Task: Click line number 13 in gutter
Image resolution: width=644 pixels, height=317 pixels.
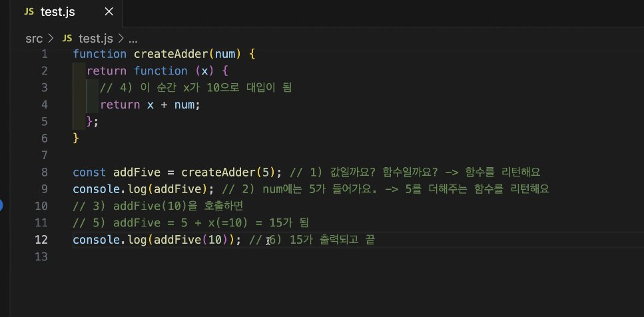Action: point(41,256)
